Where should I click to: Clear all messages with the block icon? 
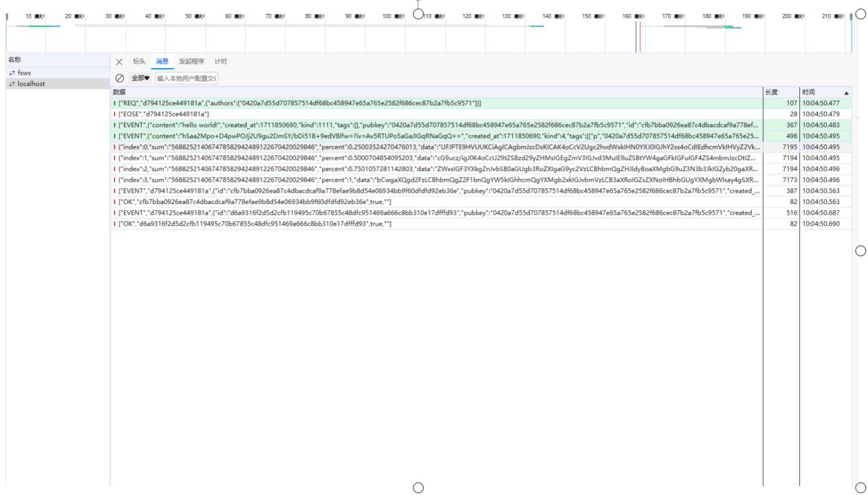coord(120,78)
